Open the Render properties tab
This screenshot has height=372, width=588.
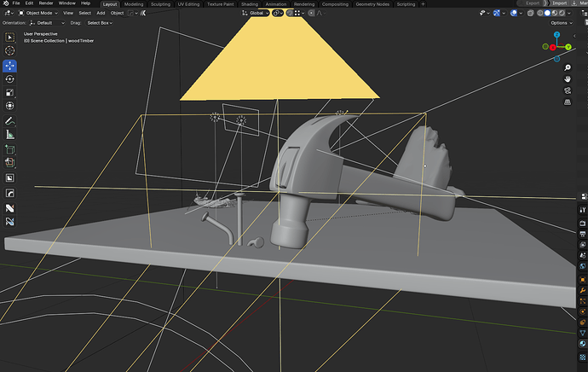pos(582,224)
